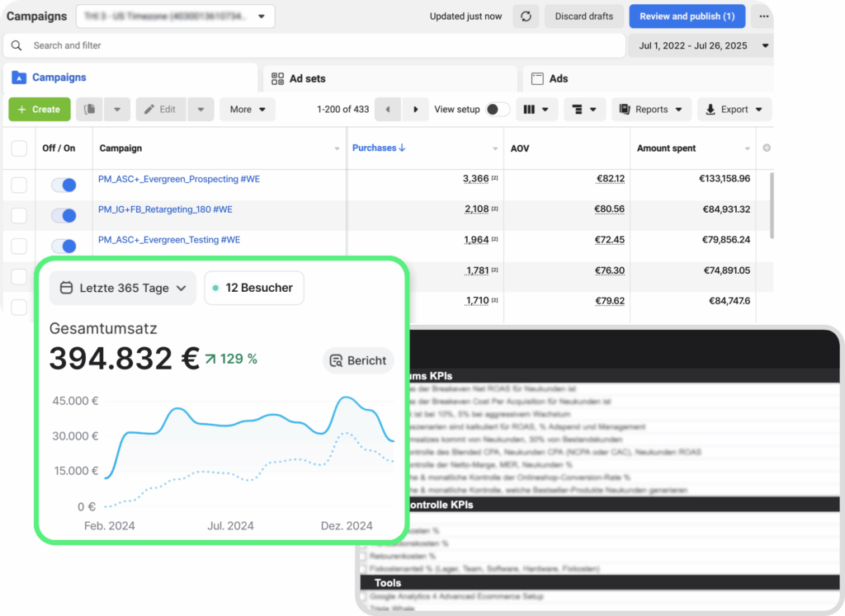Expand the Letzte 365 Tage dropdown

(x=123, y=289)
